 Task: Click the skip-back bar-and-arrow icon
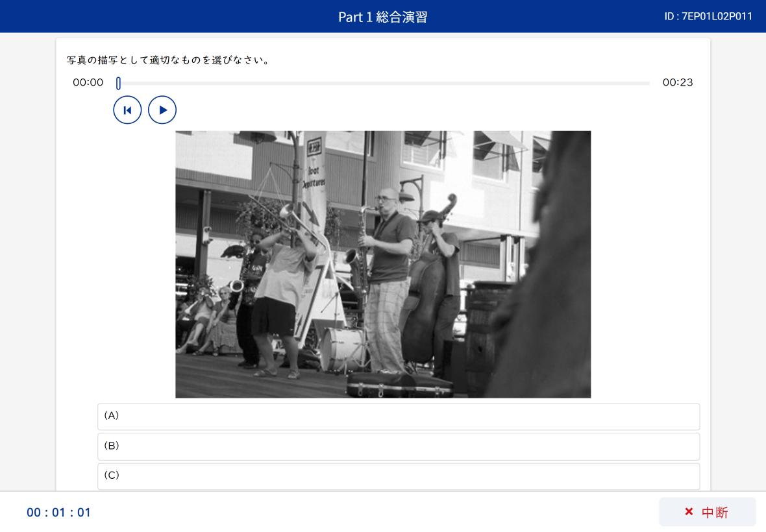127,110
